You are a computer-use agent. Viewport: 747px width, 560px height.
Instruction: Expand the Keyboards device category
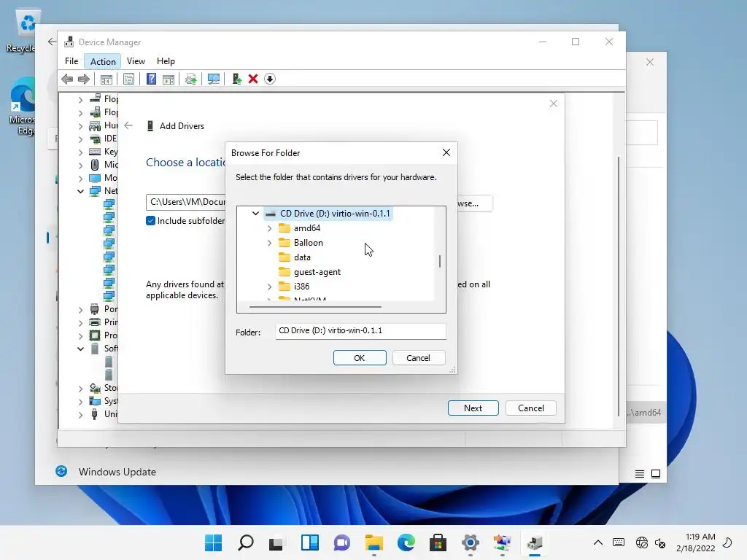point(80,152)
